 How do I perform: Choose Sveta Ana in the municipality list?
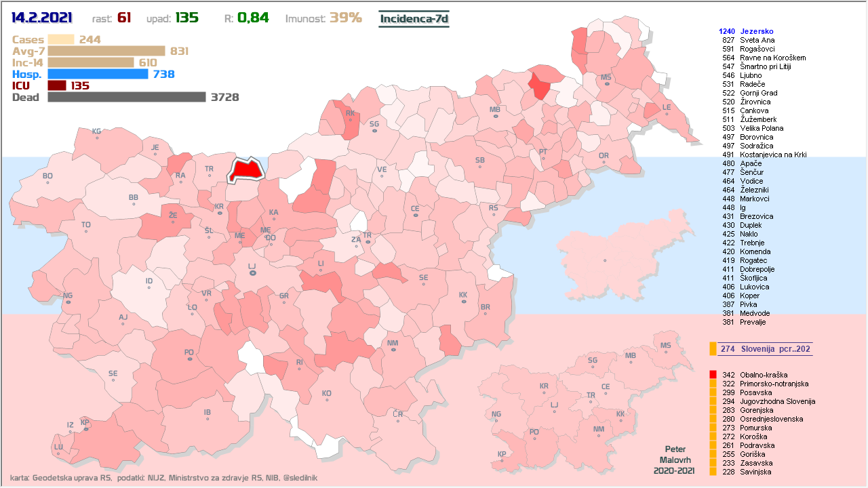click(x=757, y=40)
